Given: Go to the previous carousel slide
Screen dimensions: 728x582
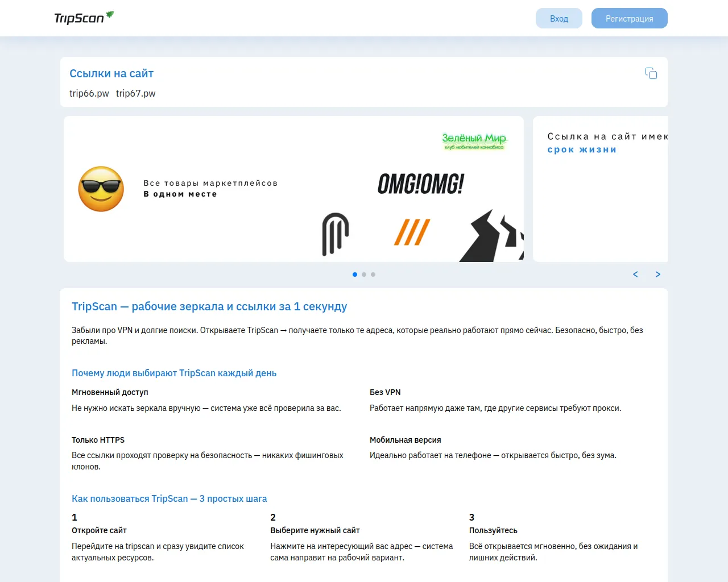Looking at the screenshot, I should tap(635, 275).
